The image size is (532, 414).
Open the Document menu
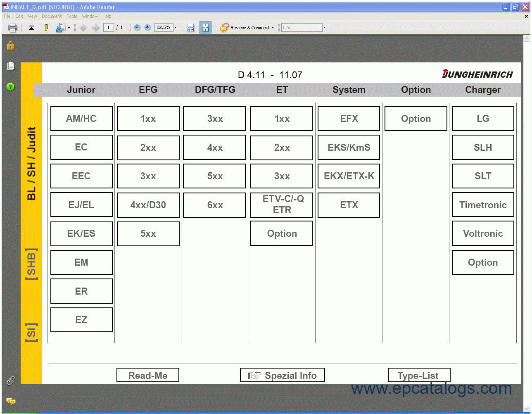52,16
